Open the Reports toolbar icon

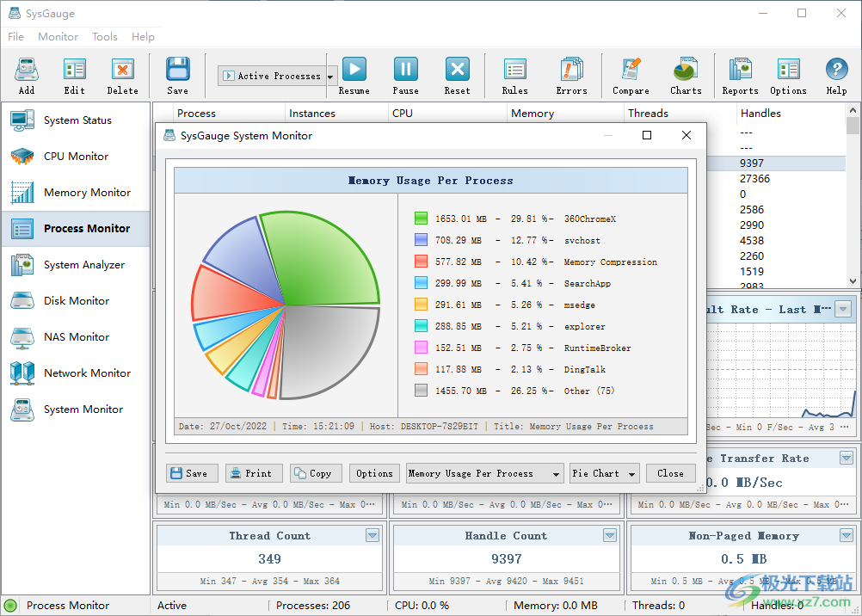[x=740, y=76]
